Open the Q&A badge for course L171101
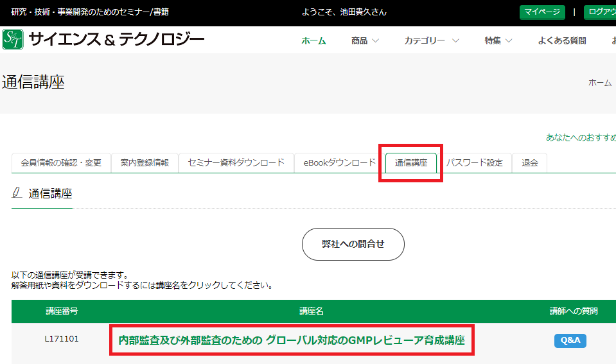This screenshot has height=364, width=616. pos(570,341)
